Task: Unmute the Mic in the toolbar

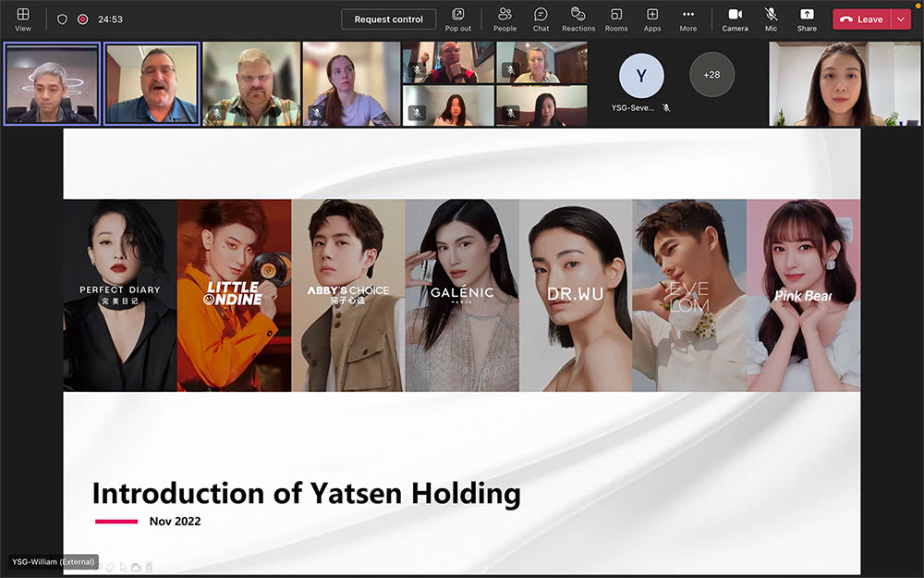Action: (x=771, y=18)
